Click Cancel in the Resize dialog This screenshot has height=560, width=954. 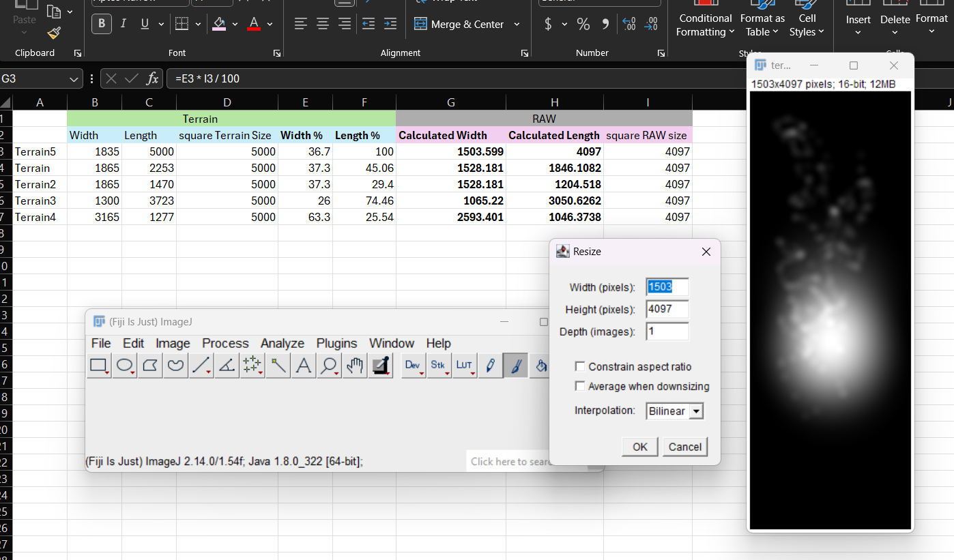click(x=684, y=447)
